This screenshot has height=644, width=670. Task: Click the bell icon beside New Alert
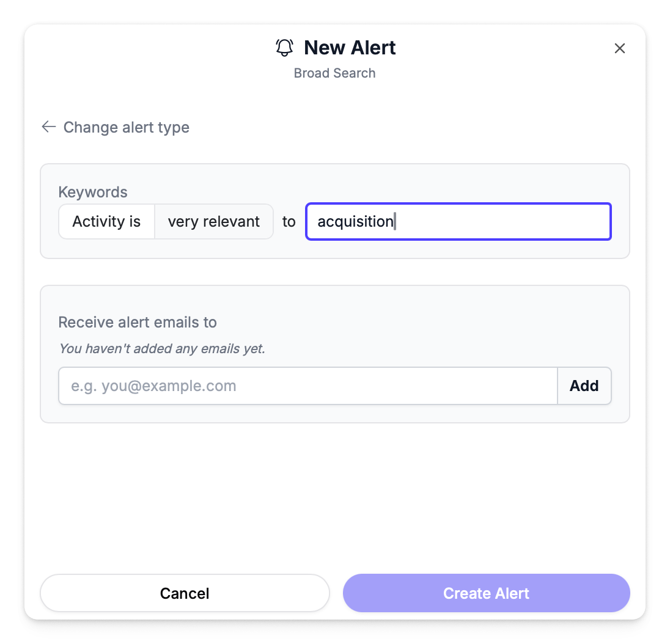coord(284,48)
